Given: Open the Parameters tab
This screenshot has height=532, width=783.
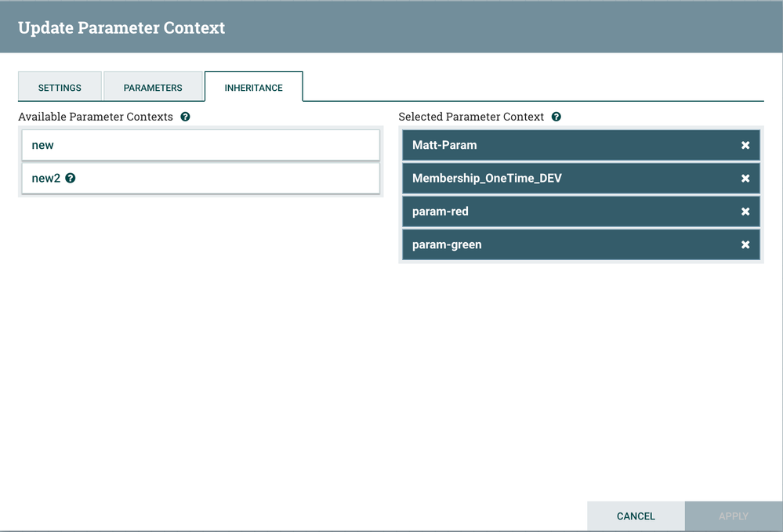Looking at the screenshot, I should (153, 88).
